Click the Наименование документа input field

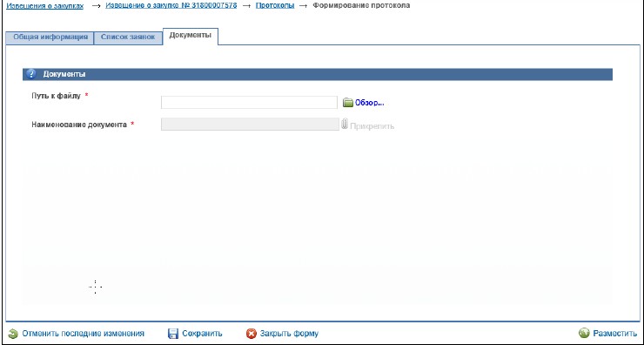pyautogui.click(x=250, y=125)
